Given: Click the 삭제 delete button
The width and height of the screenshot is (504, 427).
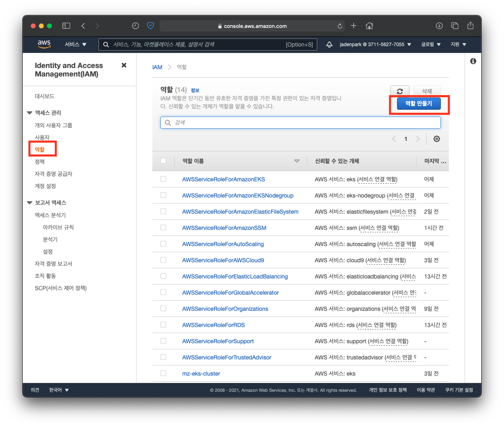Looking at the screenshot, I should point(427,91).
